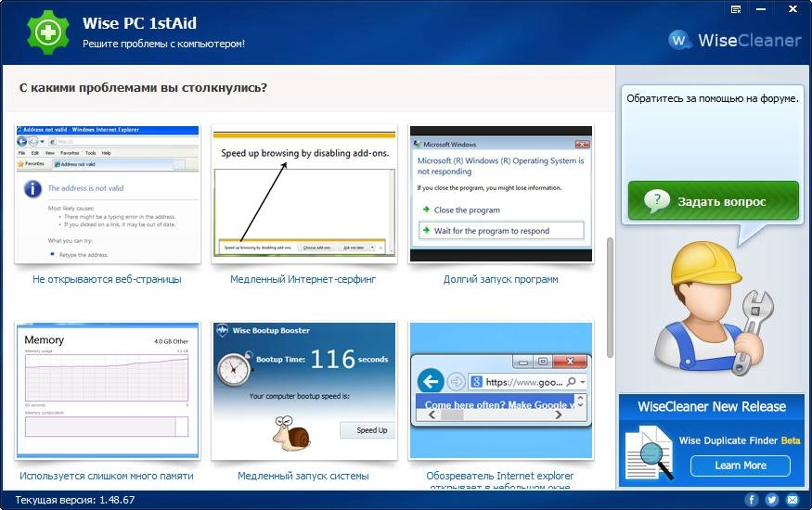Click the 'С какими проблемами вы столкнулись?' heading

click(x=143, y=88)
